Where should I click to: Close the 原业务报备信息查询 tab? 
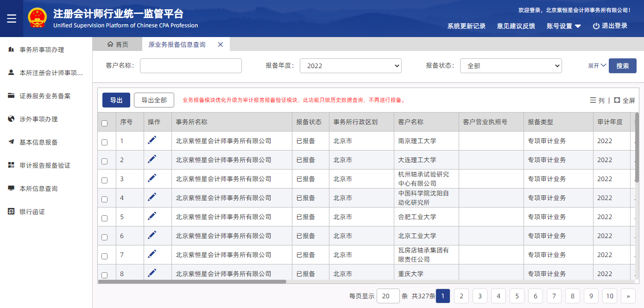tap(221, 44)
